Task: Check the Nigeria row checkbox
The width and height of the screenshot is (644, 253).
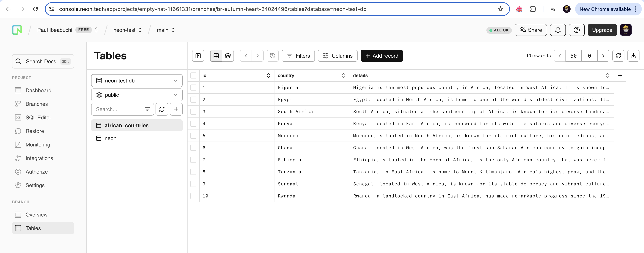Action: (x=194, y=88)
